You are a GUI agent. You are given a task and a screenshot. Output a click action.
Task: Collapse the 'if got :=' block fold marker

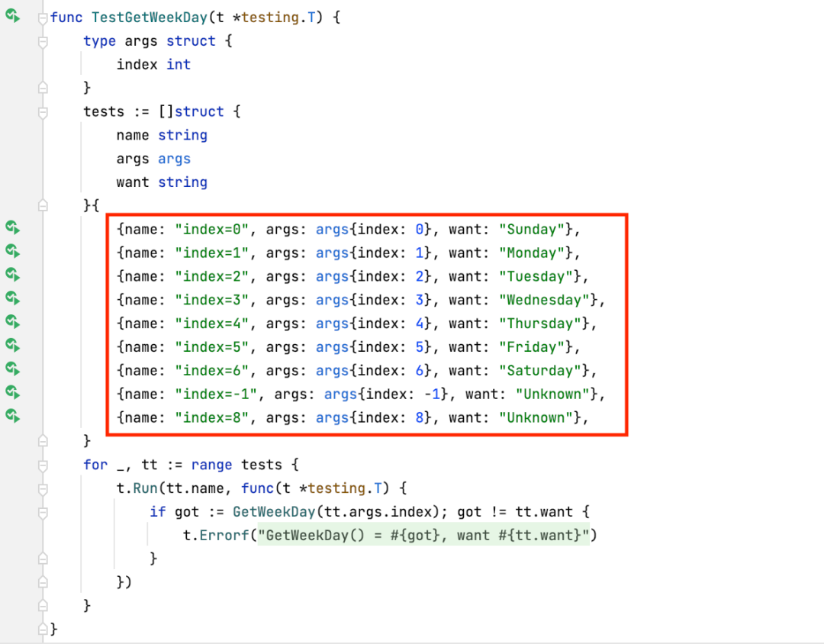click(43, 512)
